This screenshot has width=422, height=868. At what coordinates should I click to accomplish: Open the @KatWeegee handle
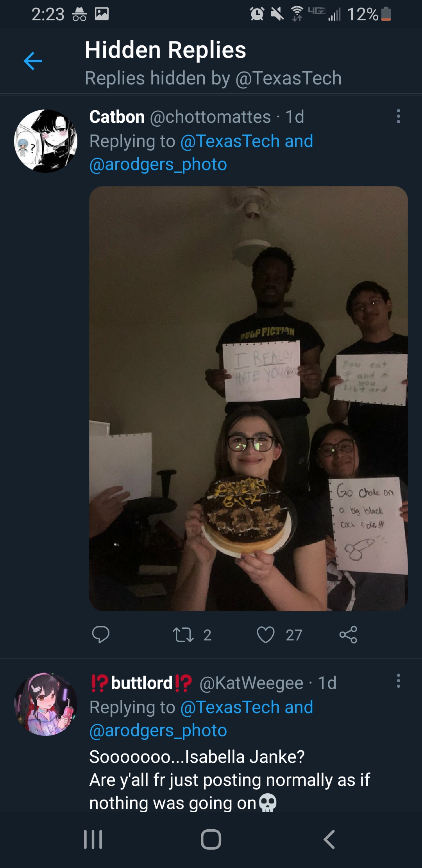pyautogui.click(x=251, y=683)
